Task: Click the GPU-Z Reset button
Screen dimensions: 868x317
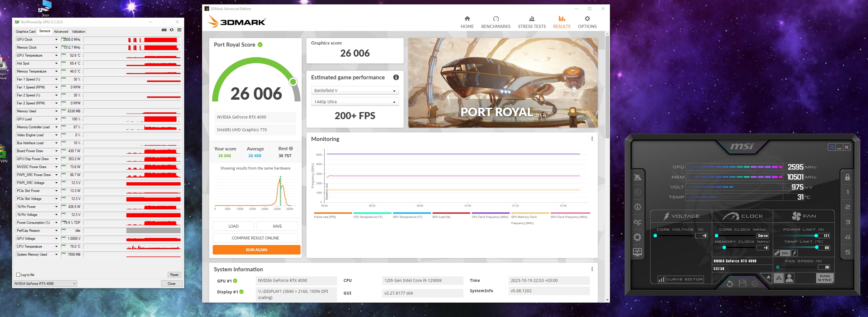Action: [174, 275]
